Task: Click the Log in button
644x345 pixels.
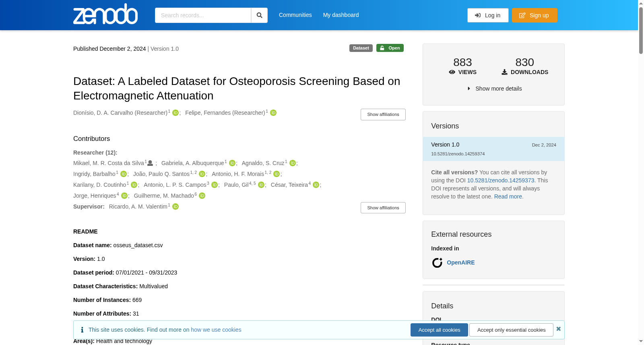Action: (x=488, y=15)
